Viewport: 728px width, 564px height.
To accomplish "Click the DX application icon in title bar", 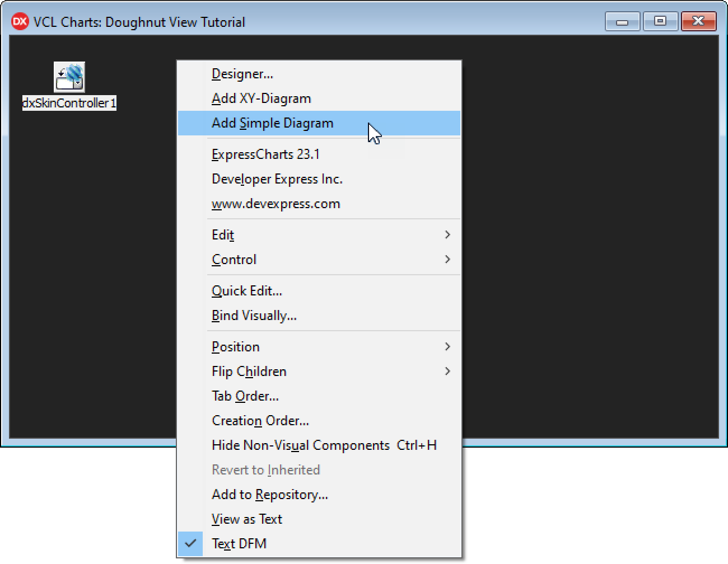I will point(20,22).
